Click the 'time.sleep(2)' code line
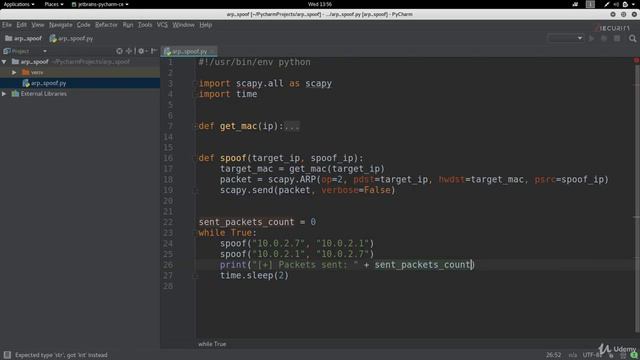Screen dimensions: 640x360 pos(254,276)
